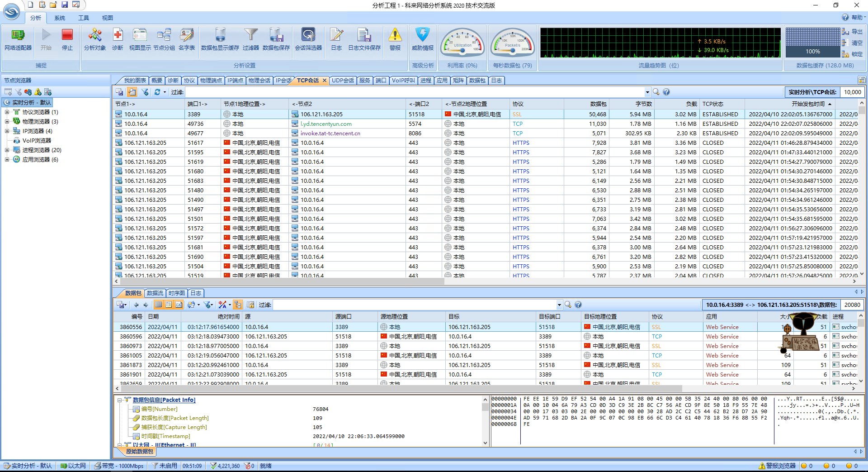
Task: Open refresh interval dropdown arrow
Action: pos(165,92)
